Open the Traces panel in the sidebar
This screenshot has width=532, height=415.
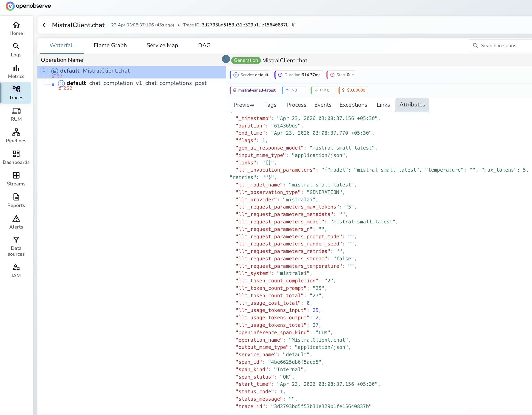pos(16,93)
